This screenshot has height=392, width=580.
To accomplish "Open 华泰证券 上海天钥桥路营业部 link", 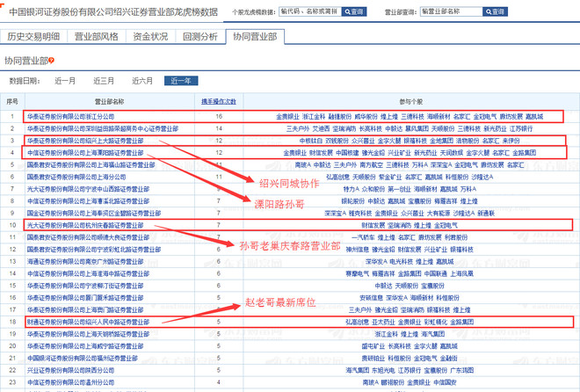I will (88, 334).
